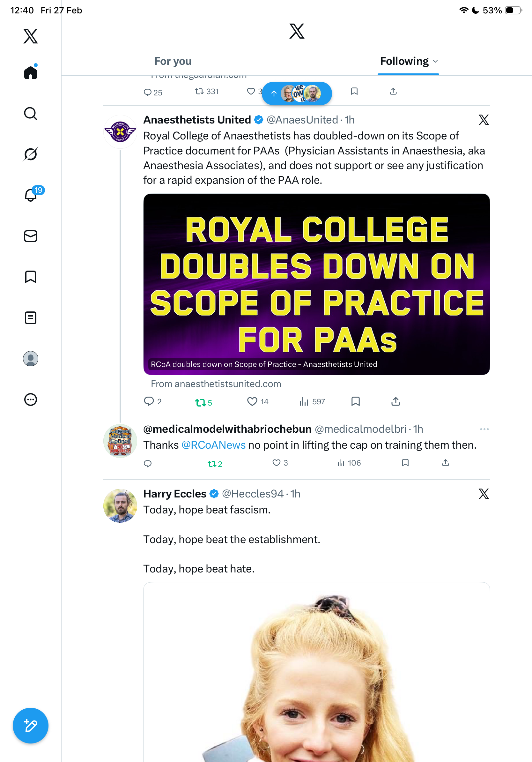Open the More menu in sidebar
The image size is (532, 762).
click(x=31, y=399)
